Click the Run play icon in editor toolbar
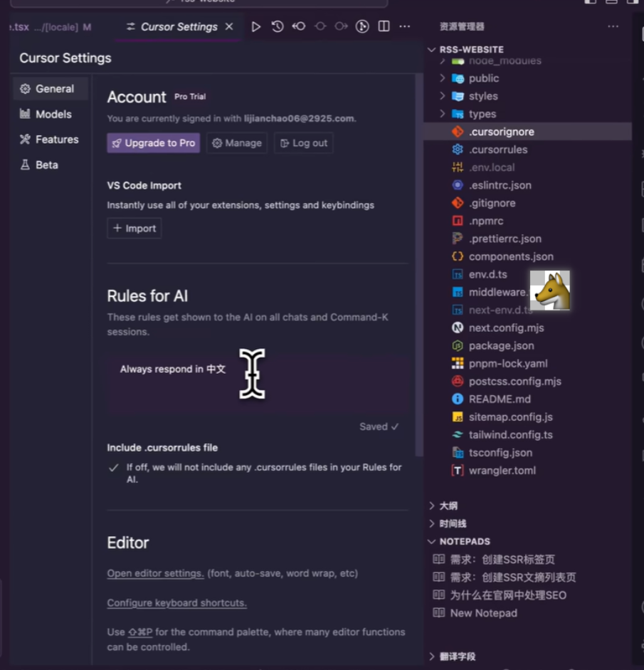This screenshot has height=670, width=644. pos(256,26)
